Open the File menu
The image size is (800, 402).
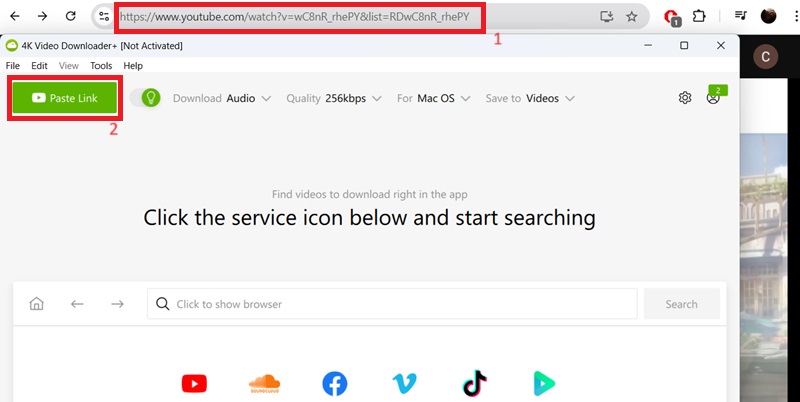(13, 65)
